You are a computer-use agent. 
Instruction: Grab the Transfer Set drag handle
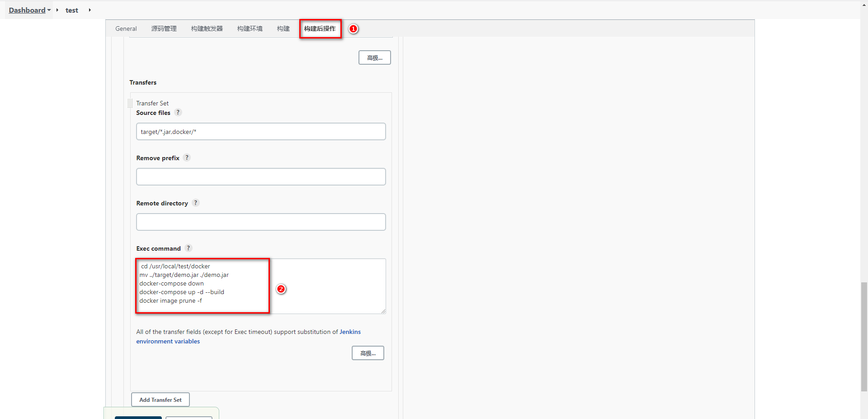pyautogui.click(x=130, y=103)
